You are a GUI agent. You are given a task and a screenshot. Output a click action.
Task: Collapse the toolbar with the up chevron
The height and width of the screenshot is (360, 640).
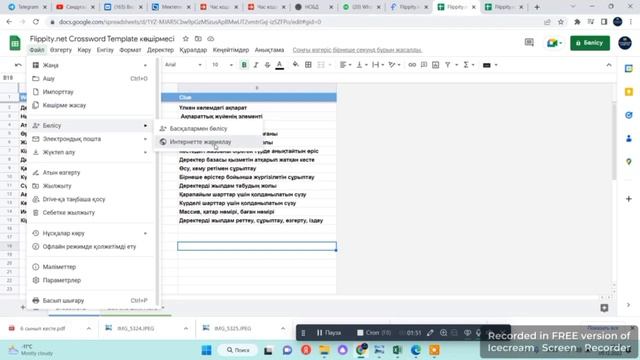[609, 65]
